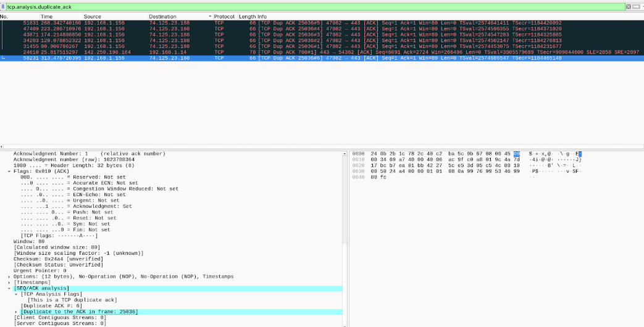Select Checksum Status: Unverified line

click(58, 265)
